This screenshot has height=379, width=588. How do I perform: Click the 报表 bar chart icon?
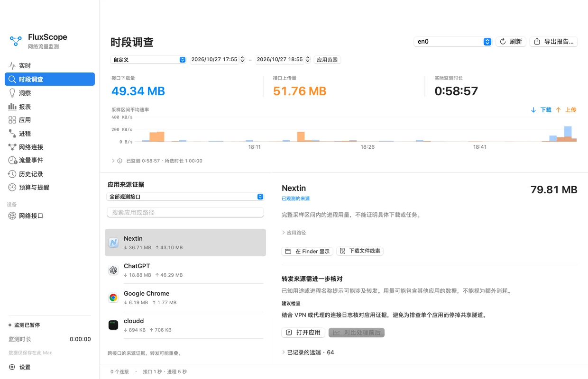point(12,107)
